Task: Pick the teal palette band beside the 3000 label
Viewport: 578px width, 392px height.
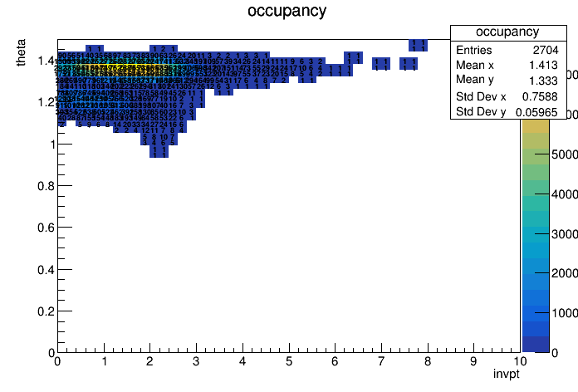Action: pyautogui.click(x=536, y=234)
